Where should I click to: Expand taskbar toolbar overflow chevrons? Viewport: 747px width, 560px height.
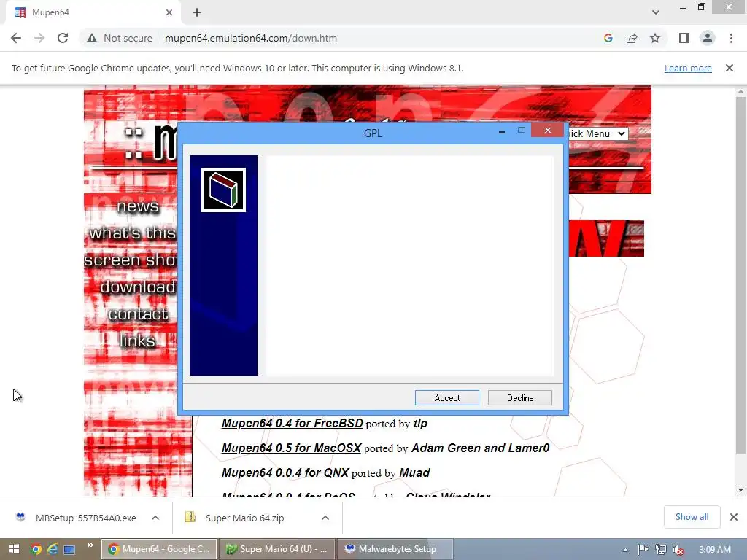tap(90, 545)
